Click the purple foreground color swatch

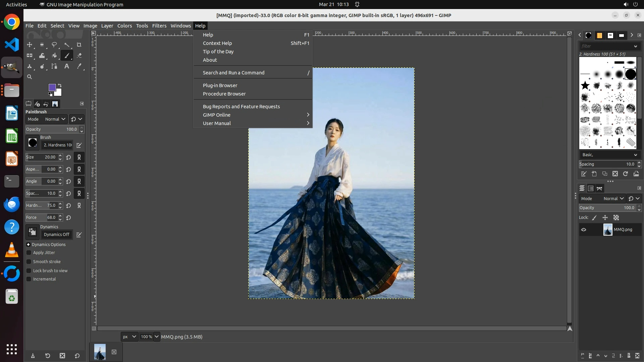coord(52,87)
